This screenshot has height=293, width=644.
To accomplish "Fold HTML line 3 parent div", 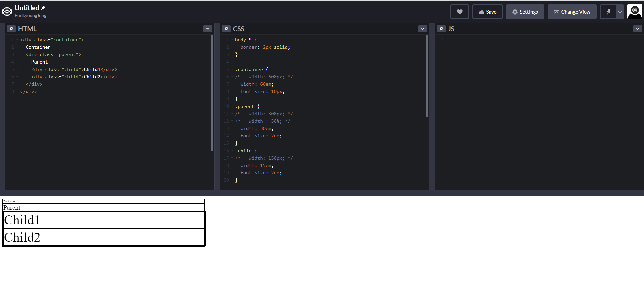I will (x=17, y=54).
